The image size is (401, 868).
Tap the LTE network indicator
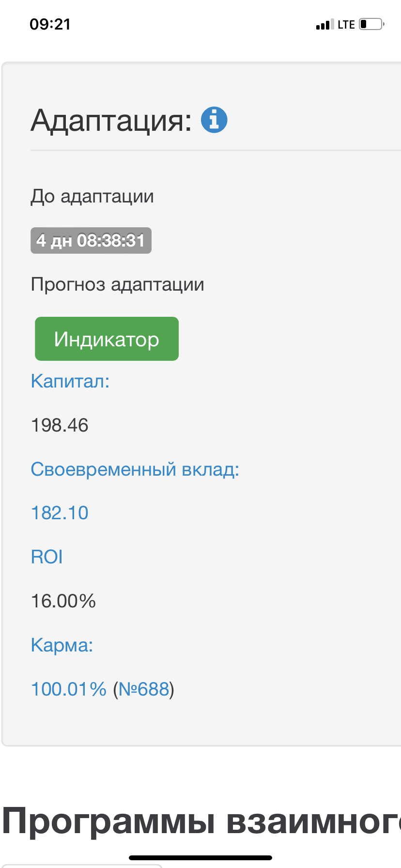click(346, 25)
